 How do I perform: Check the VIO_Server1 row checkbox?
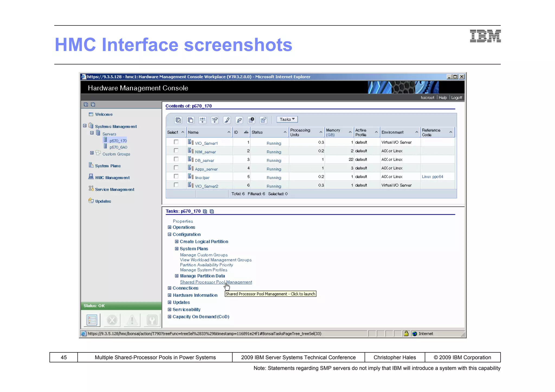(176, 142)
